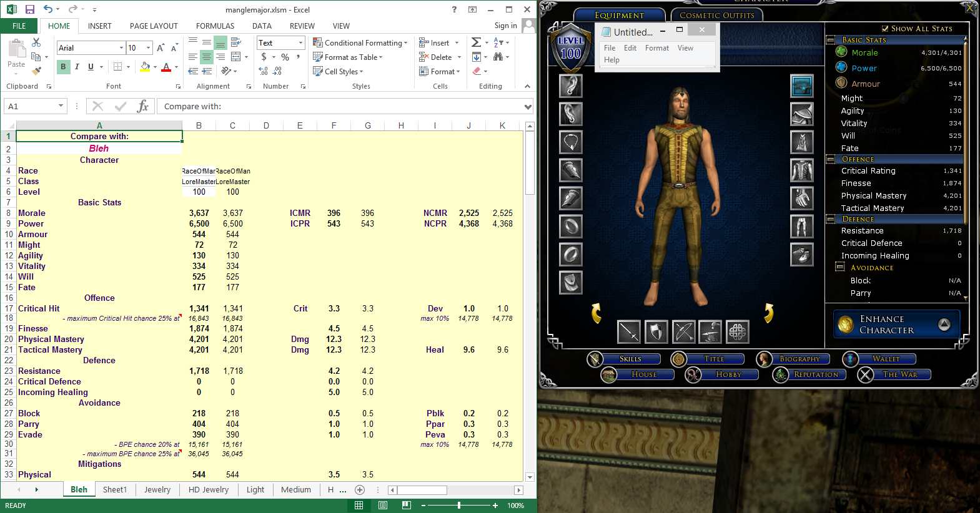Click the Save icon in Excel title bar
This screenshot has height=513, width=980.
[29, 9]
